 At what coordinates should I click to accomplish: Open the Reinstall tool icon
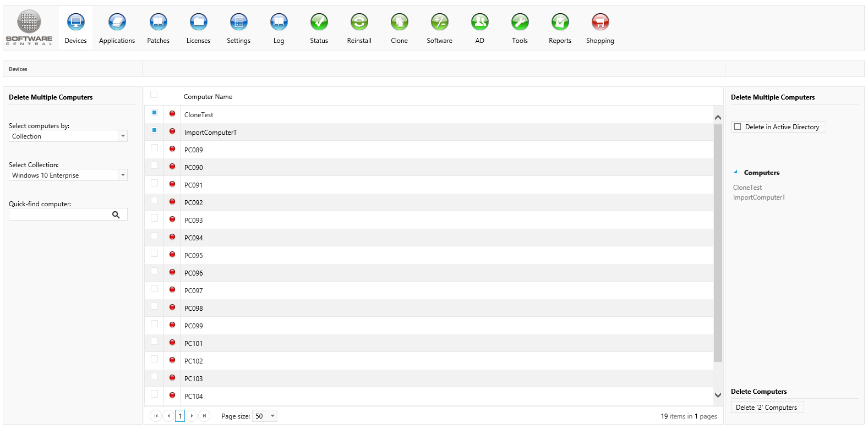coord(359,23)
